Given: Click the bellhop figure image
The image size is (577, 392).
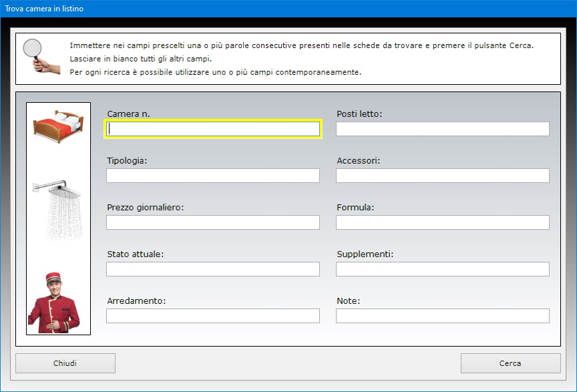Looking at the screenshot, I should pos(54,303).
